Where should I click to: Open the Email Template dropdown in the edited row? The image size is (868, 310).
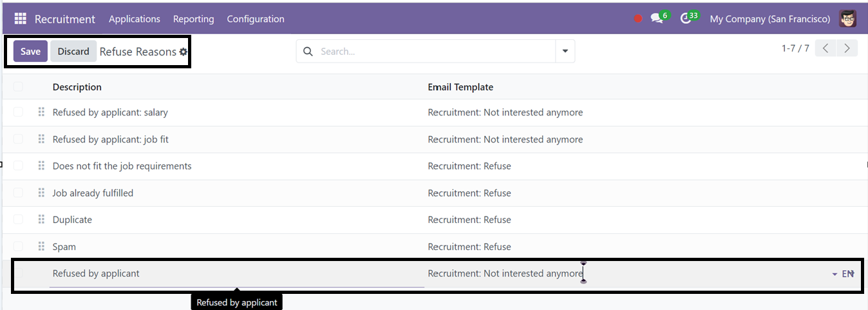(x=835, y=274)
